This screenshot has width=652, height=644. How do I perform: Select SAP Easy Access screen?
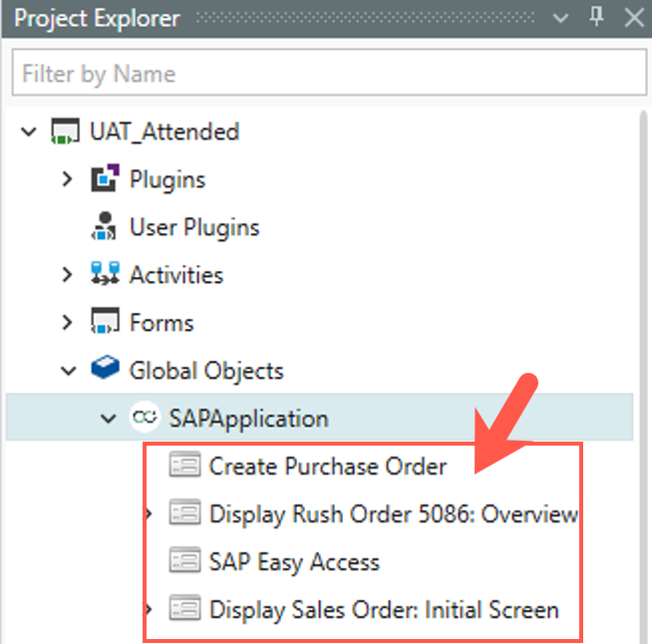click(x=294, y=561)
